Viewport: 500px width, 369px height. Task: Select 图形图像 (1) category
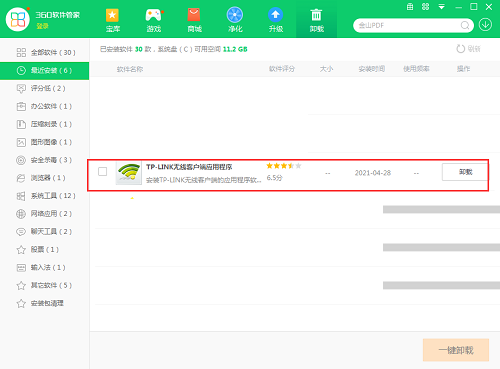tap(45, 142)
